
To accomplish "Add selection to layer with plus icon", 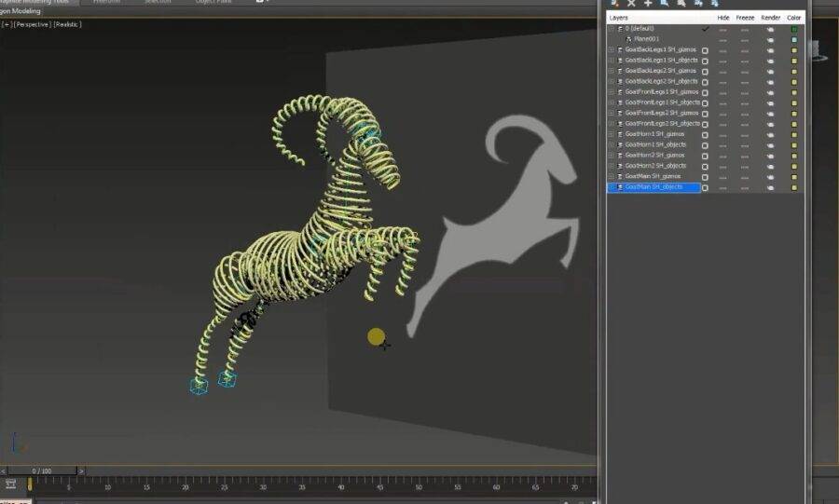I will click(x=648, y=3).
